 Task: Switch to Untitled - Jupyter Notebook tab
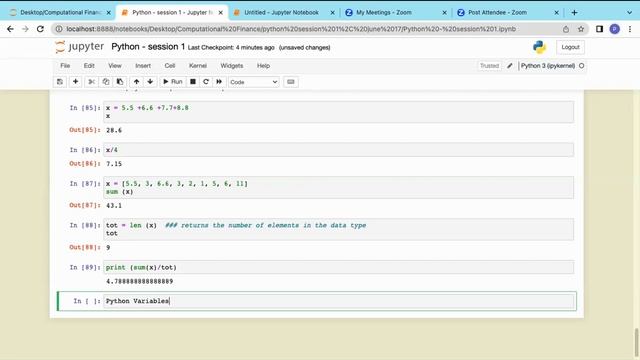[282, 13]
